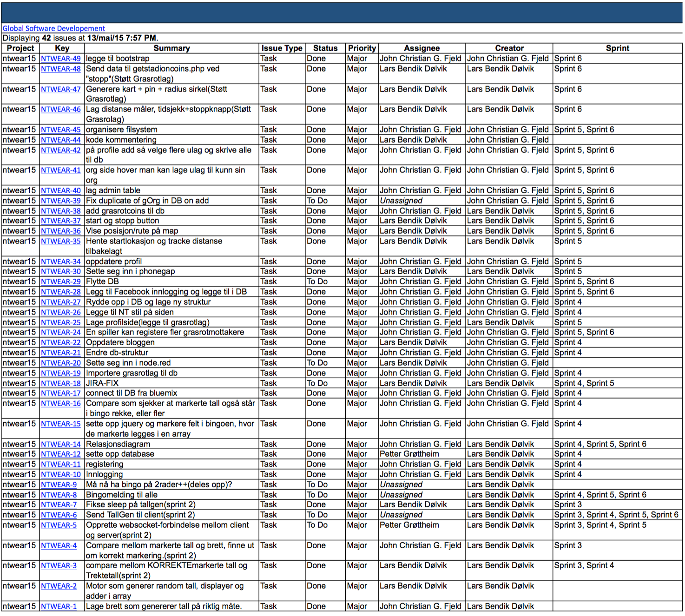Select summary 'JIRA-FIX'
The height and width of the screenshot is (616, 685).
102,383
